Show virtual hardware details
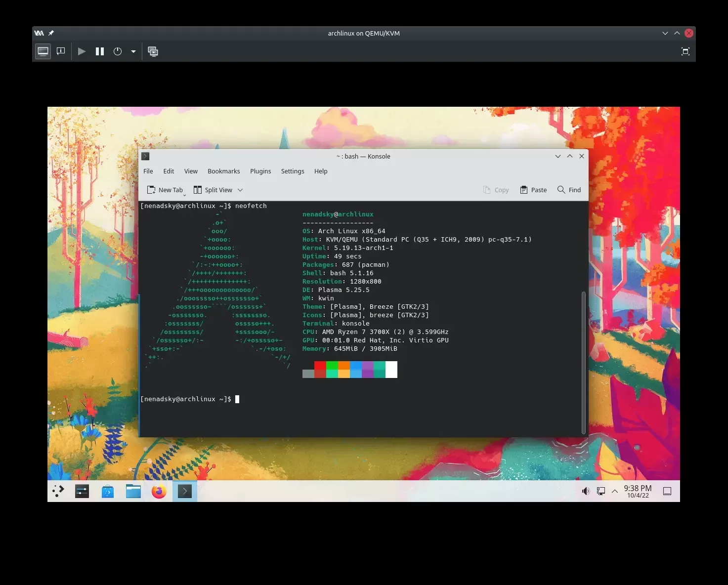 pos(61,51)
